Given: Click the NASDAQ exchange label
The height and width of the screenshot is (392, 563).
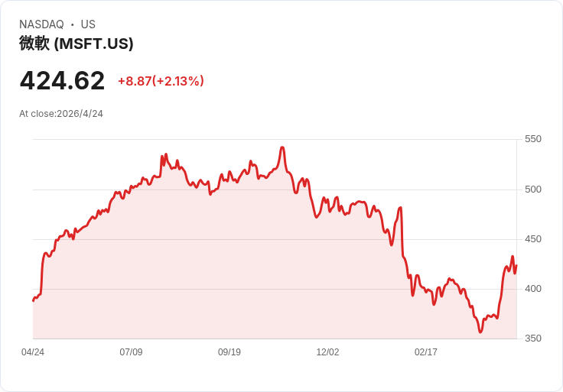Looking at the screenshot, I should click(41, 24).
